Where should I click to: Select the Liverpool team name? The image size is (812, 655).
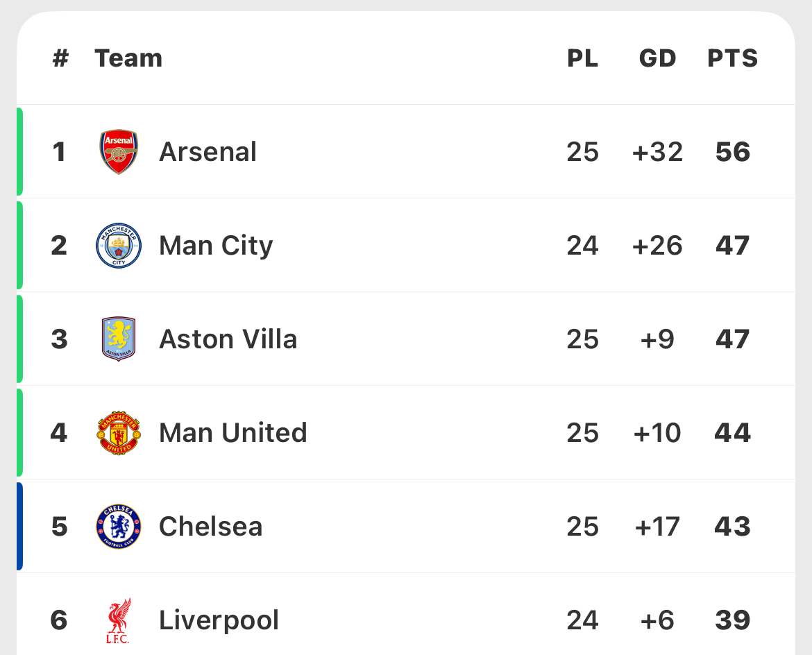click(219, 620)
